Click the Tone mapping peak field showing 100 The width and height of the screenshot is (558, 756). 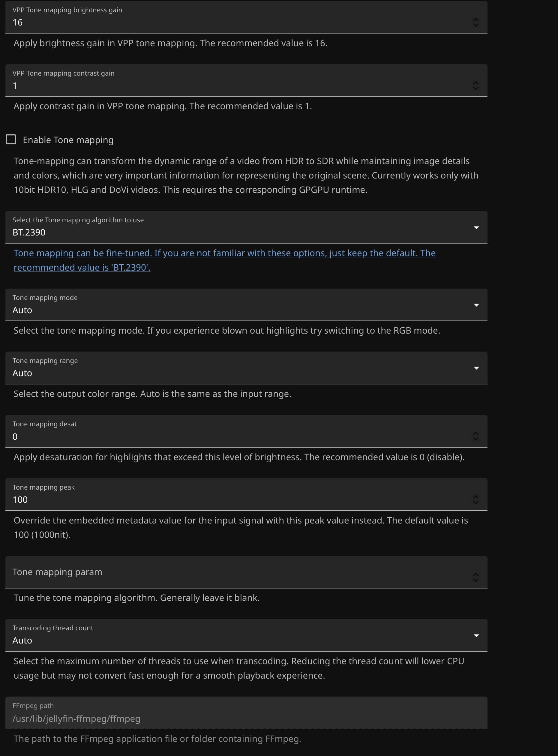coord(236,499)
